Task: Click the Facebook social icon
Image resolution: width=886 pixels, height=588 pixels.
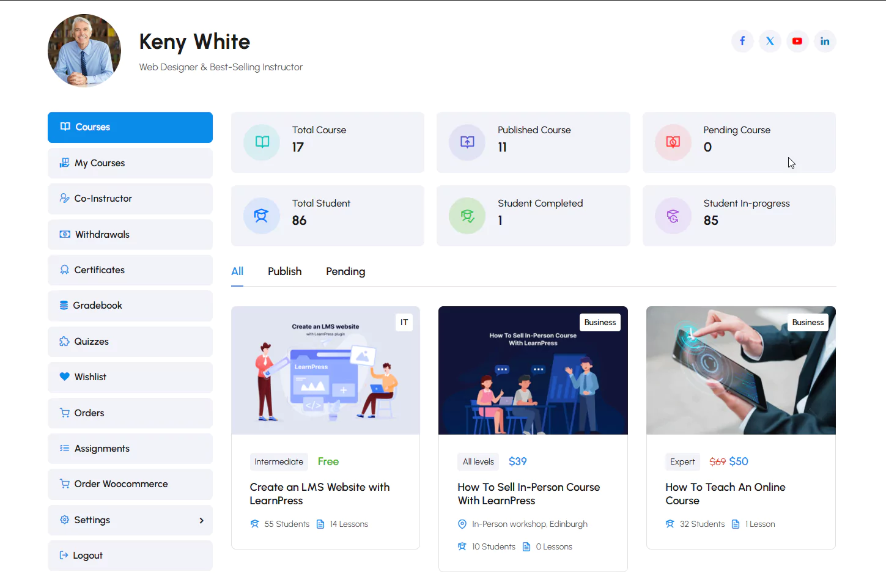Action: (x=742, y=41)
